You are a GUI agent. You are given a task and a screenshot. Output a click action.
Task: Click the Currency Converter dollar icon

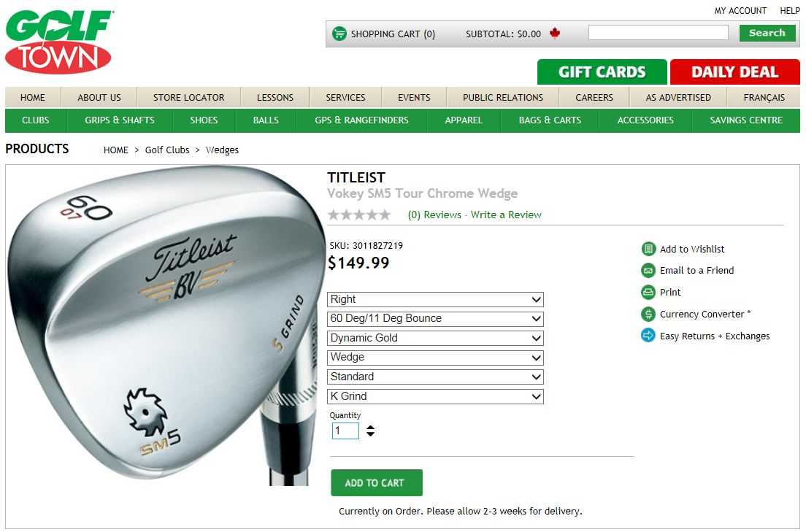point(648,314)
